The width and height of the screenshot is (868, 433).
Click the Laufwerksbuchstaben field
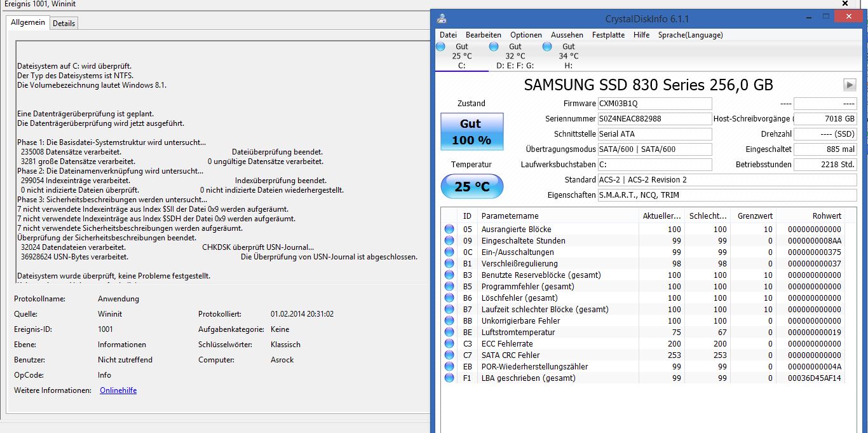pyautogui.click(x=654, y=165)
